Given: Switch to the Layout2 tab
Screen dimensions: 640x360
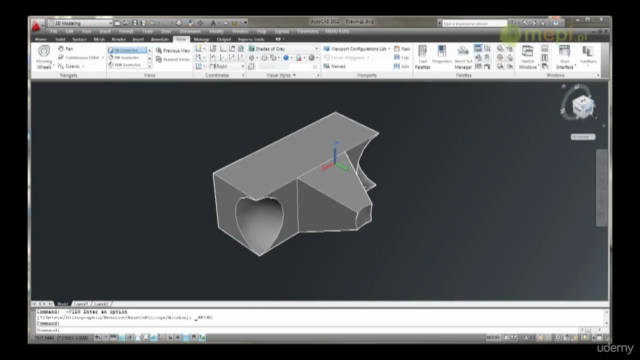Looking at the screenshot, I should (x=101, y=304).
